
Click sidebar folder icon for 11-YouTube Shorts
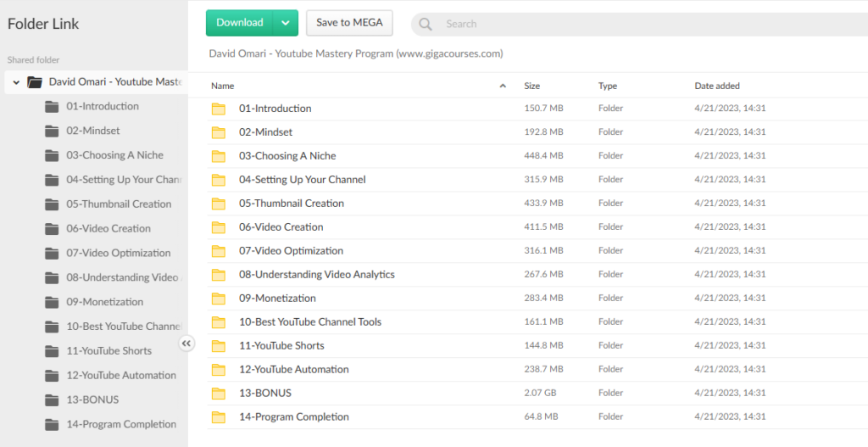point(52,351)
